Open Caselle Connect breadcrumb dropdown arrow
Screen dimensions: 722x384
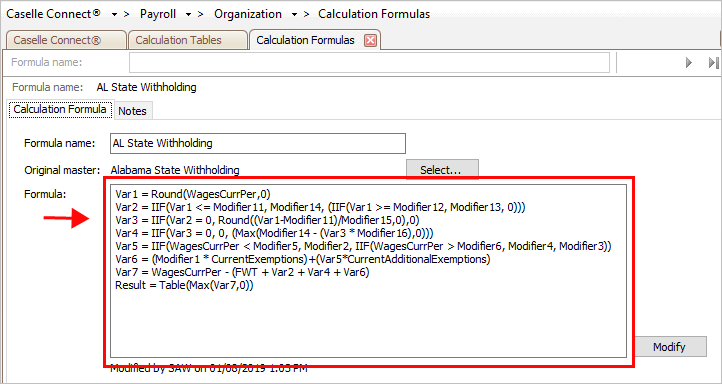coord(114,15)
